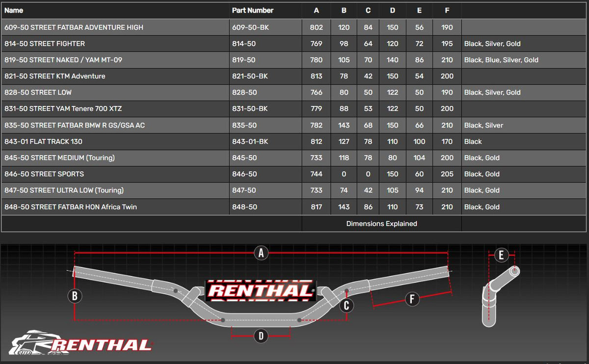Sort the table by the A column header
Image resolution: width=589 pixels, height=364 pixels.
tap(316, 10)
